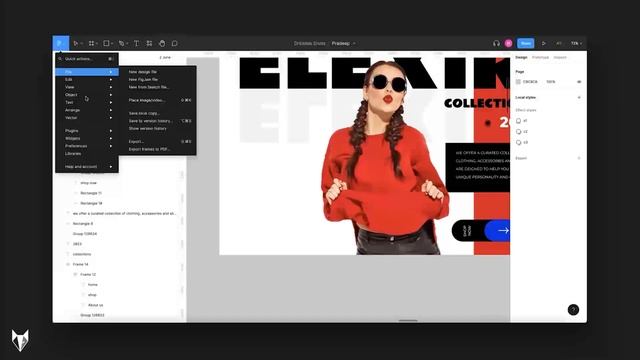Toggle page background visibility eye

click(x=579, y=82)
